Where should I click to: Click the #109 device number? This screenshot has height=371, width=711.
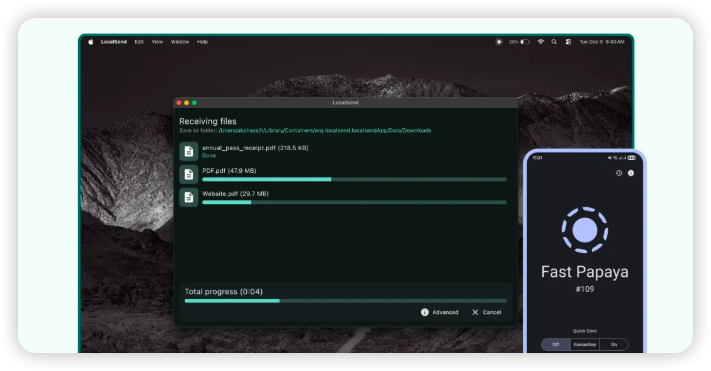click(x=585, y=289)
